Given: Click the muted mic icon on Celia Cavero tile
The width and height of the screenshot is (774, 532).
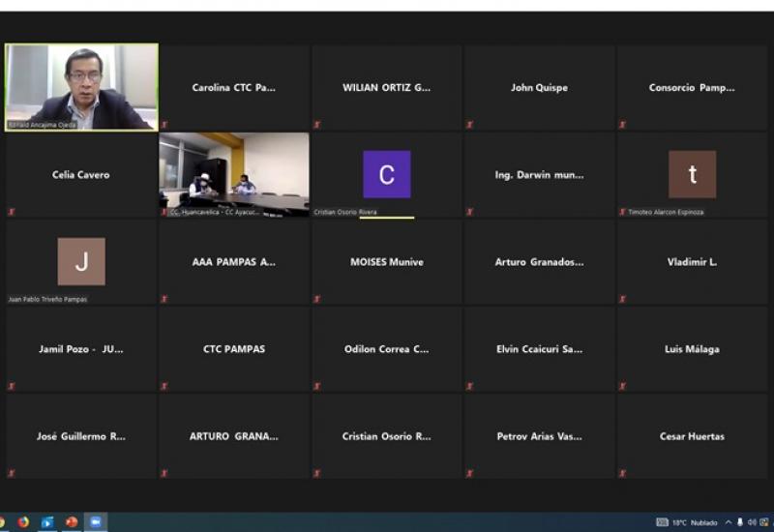Looking at the screenshot, I should (x=12, y=212).
